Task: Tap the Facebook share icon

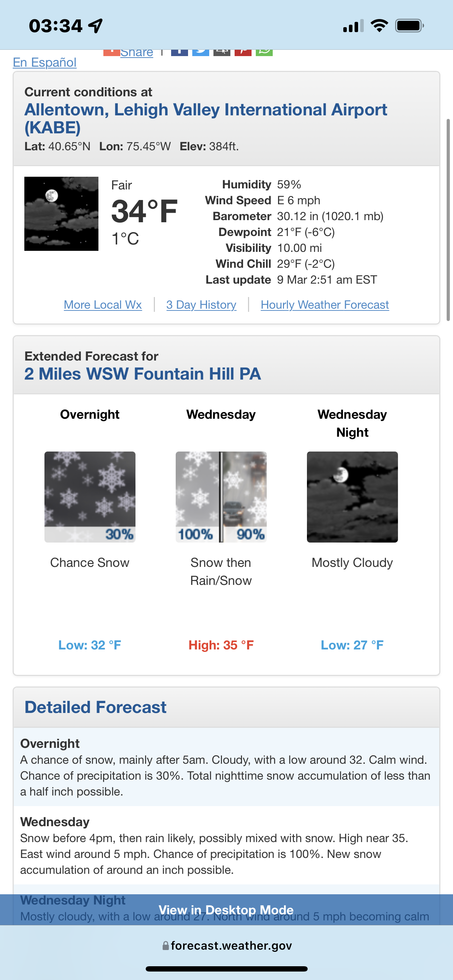Action: click(x=179, y=53)
